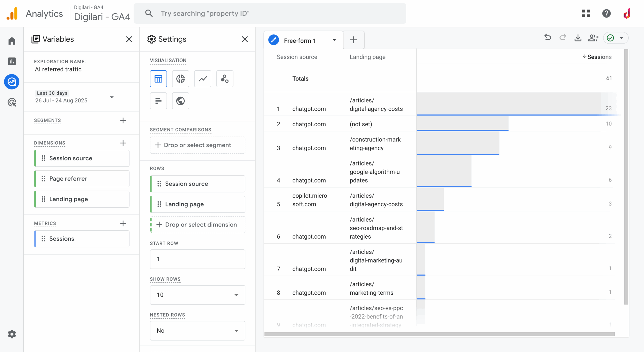Add a new segment with plus icon
Image resolution: width=644 pixels, height=352 pixels.
click(123, 120)
